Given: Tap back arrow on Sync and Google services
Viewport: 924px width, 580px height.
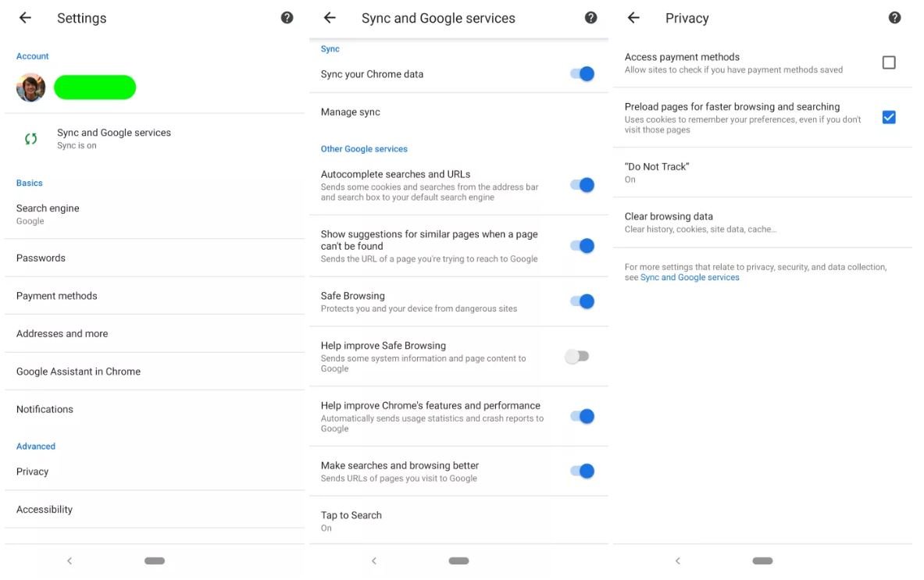Looking at the screenshot, I should [330, 18].
